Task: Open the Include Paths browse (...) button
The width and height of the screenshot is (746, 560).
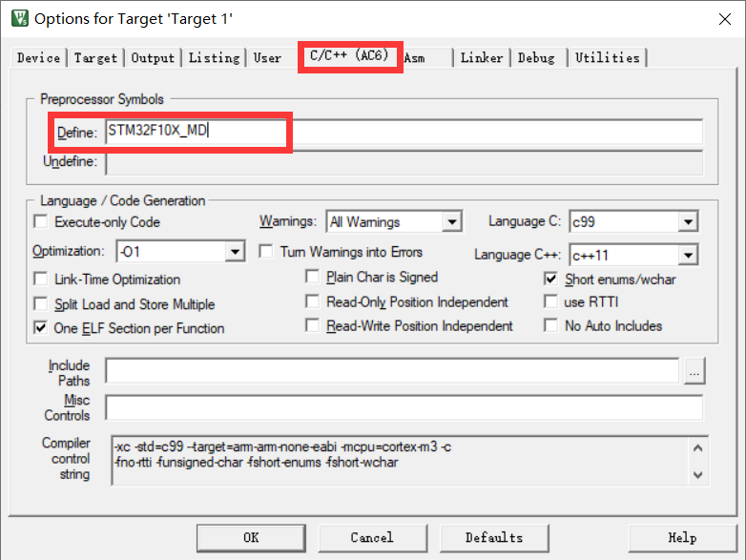Action: [694, 371]
